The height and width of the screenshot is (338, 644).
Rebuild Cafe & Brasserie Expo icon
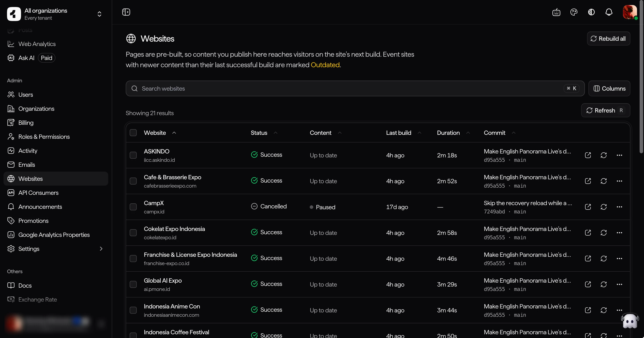pyautogui.click(x=603, y=181)
